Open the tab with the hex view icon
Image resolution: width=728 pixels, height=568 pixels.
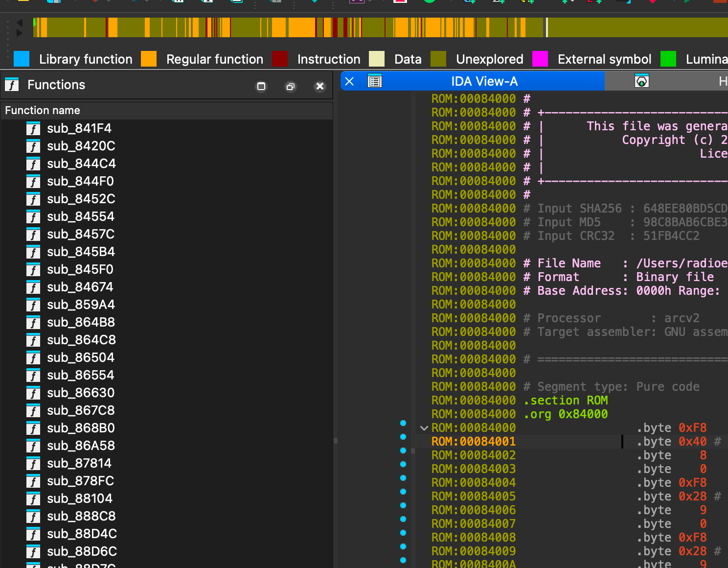coord(642,81)
